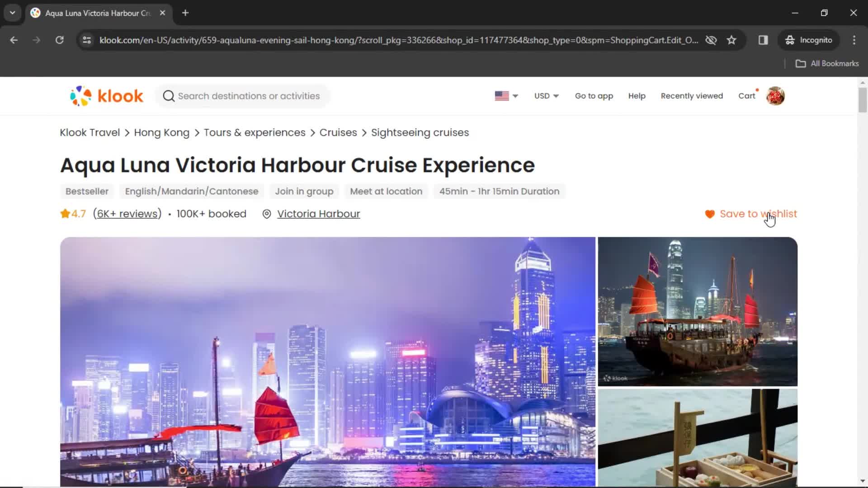Open the Cart
This screenshot has width=868, height=488.
coord(747,96)
